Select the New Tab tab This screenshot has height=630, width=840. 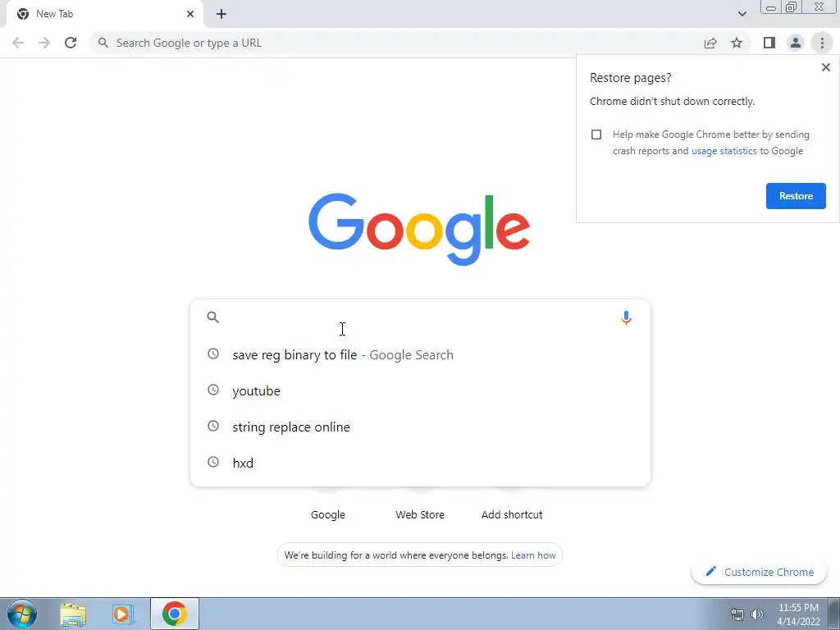coord(104,15)
